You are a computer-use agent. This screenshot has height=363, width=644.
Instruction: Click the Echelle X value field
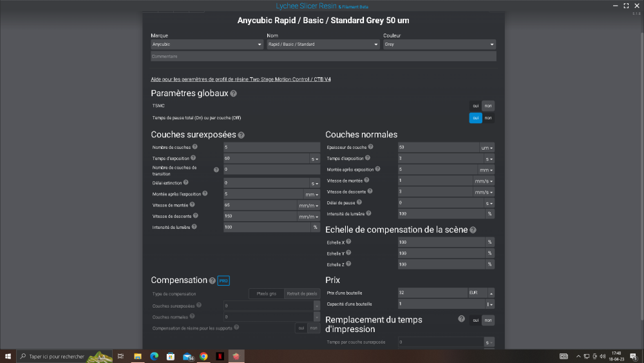click(x=441, y=242)
